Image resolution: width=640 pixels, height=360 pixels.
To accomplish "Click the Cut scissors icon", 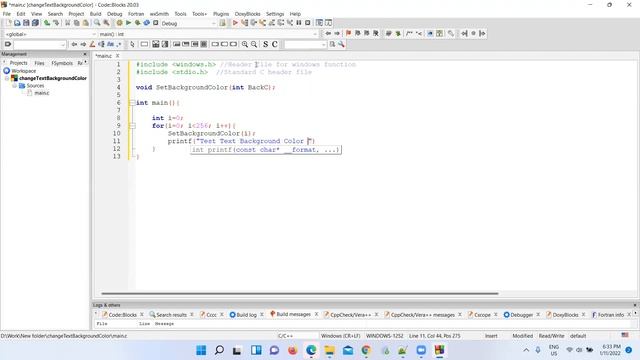I will click(67, 23).
